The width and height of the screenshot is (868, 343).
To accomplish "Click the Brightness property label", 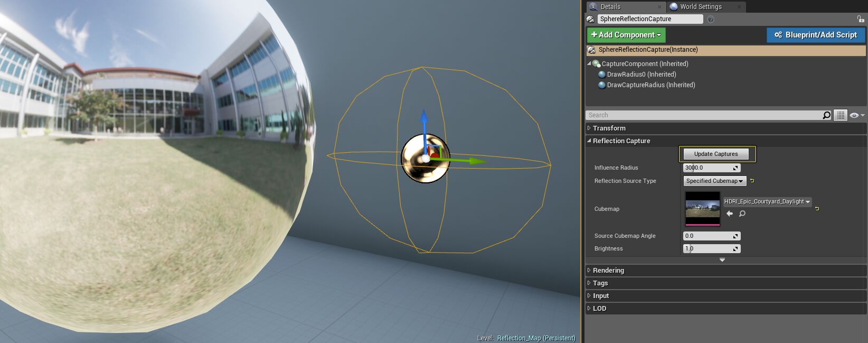I will point(608,249).
